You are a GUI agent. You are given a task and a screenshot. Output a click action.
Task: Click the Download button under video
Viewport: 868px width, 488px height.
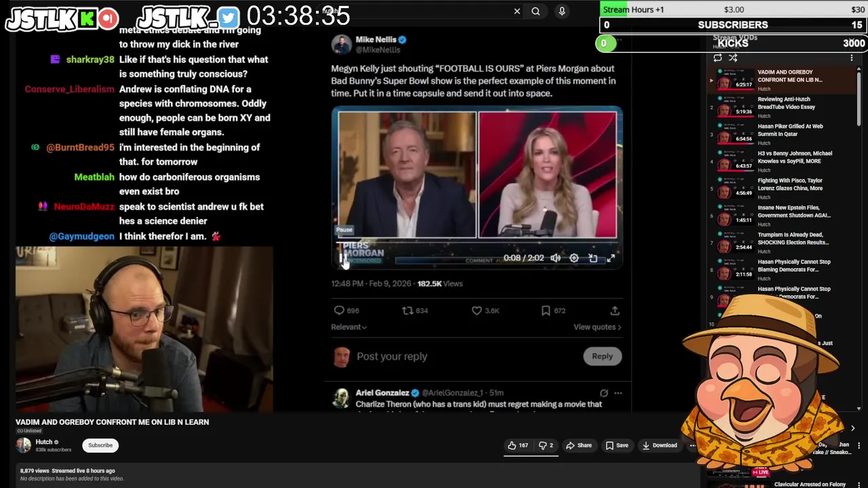[x=659, y=445]
